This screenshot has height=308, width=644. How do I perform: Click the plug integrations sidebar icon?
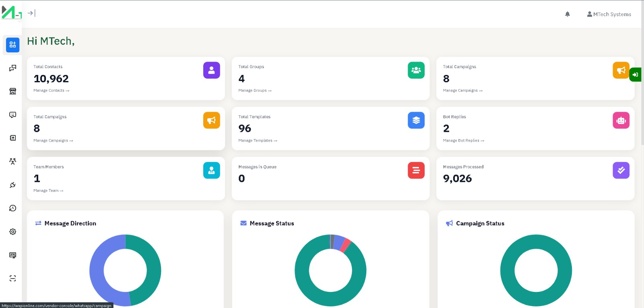point(12,185)
